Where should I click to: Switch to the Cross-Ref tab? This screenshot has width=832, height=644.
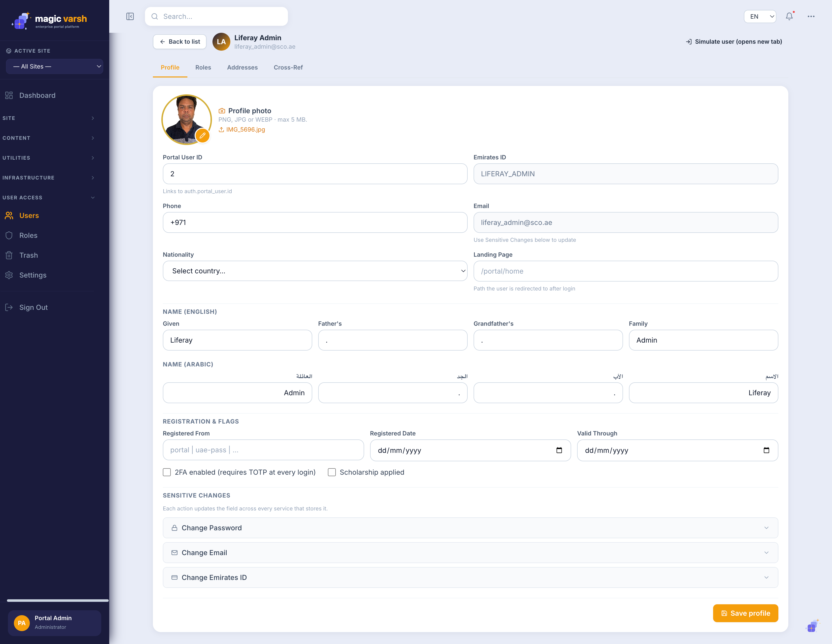click(288, 68)
